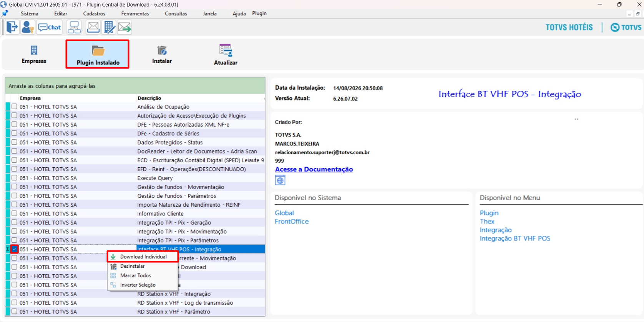Tick the checkbox for Análise de Ocupação
Screen dimensions: 644x322
(x=14, y=107)
